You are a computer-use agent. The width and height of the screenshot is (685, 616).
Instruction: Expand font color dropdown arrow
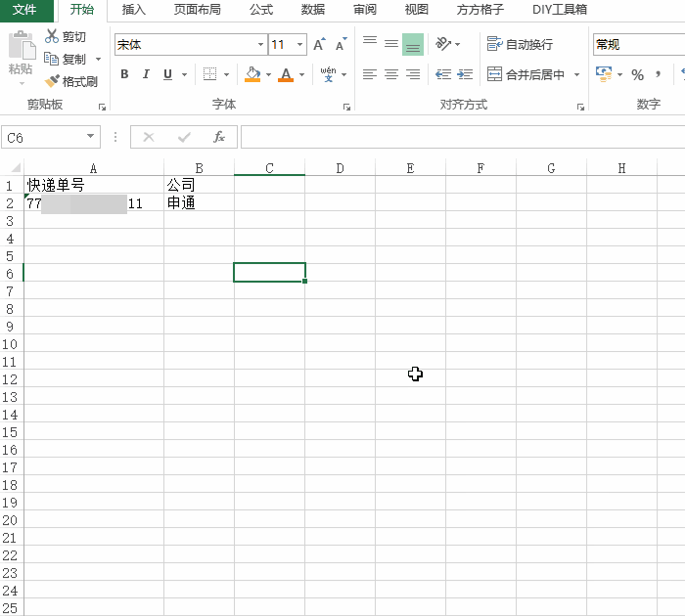coord(301,74)
